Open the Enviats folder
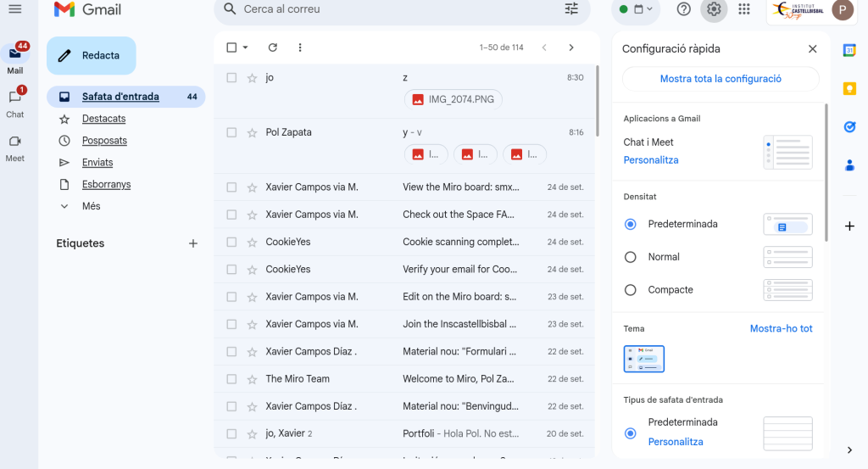Viewport: 868px width, 469px height. (97, 162)
